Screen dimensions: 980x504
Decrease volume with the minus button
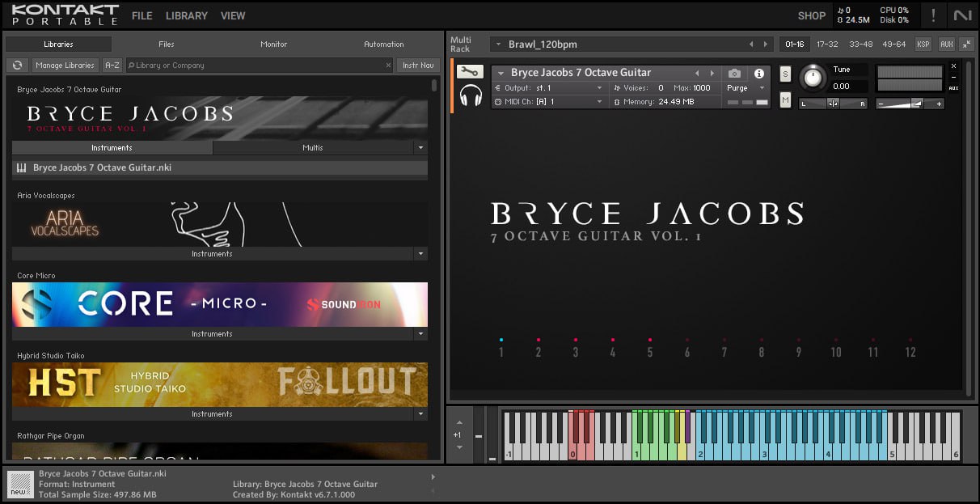881,104
